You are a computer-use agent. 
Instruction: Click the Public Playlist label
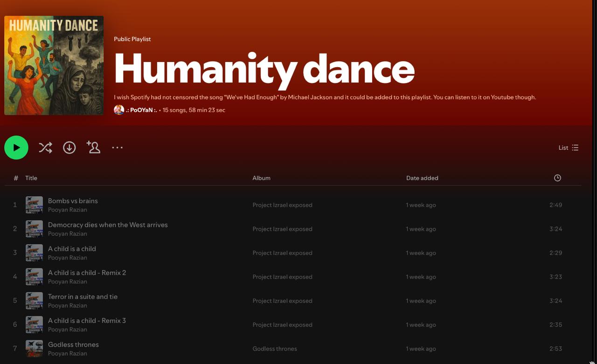pyautogui.click(x=132, y=39)
